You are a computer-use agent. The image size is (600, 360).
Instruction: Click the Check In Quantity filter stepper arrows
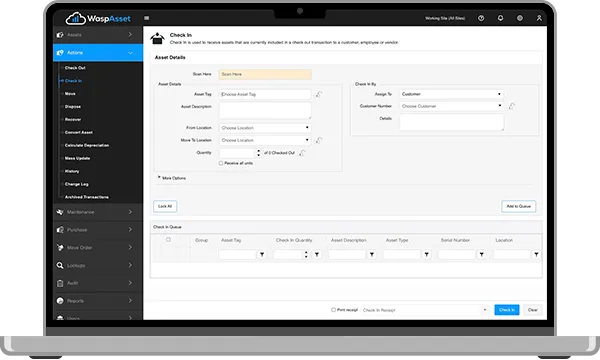click(306, 254)
